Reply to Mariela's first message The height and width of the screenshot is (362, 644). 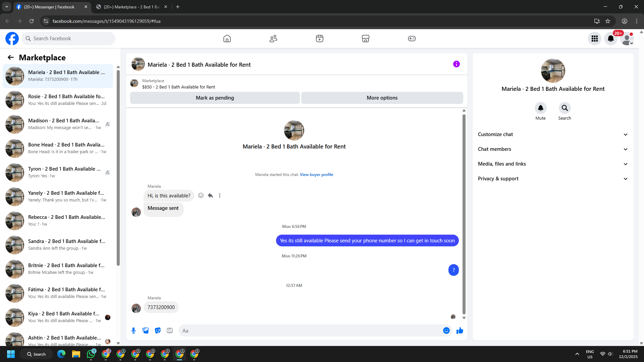(x=210, y=195)
